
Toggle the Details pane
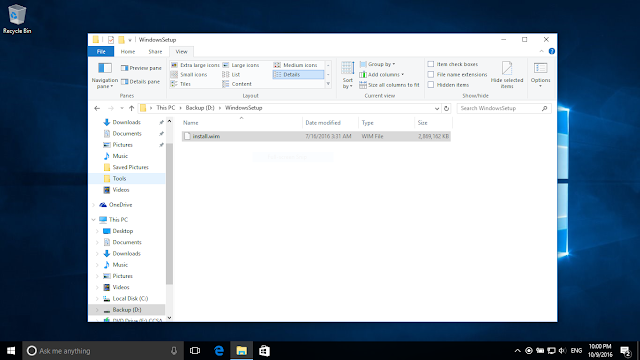pyautogui.click(x=140, y=82)
